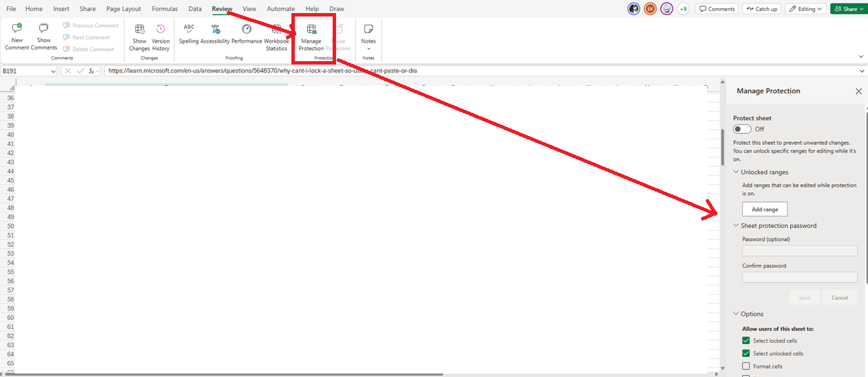Click the first collaborator avatar
Image resolution: width=868 pixels, height=377 pixels.
coord(634,9)
